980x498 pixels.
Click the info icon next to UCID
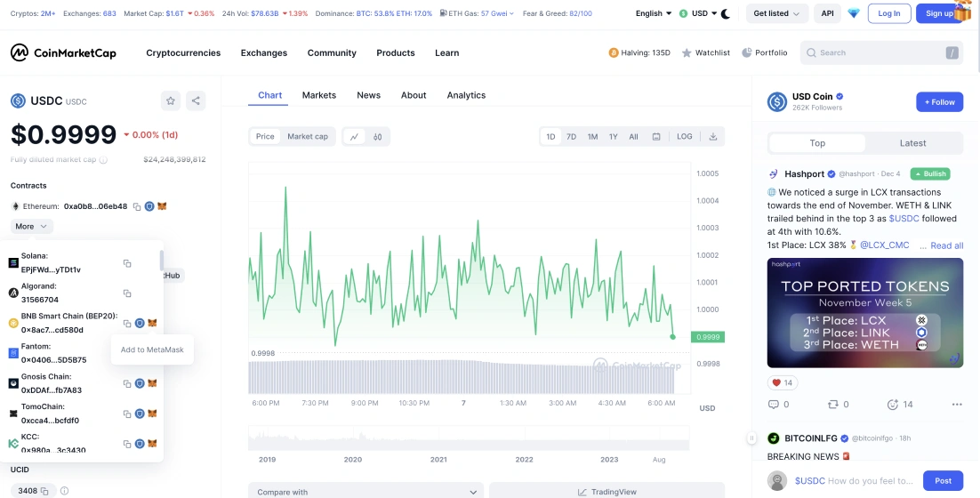pos(64,491)
